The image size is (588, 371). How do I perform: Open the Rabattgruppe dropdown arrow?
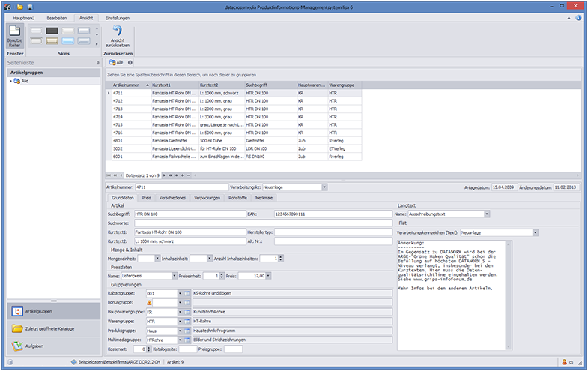pyautogui.click(x=180, y=293)
